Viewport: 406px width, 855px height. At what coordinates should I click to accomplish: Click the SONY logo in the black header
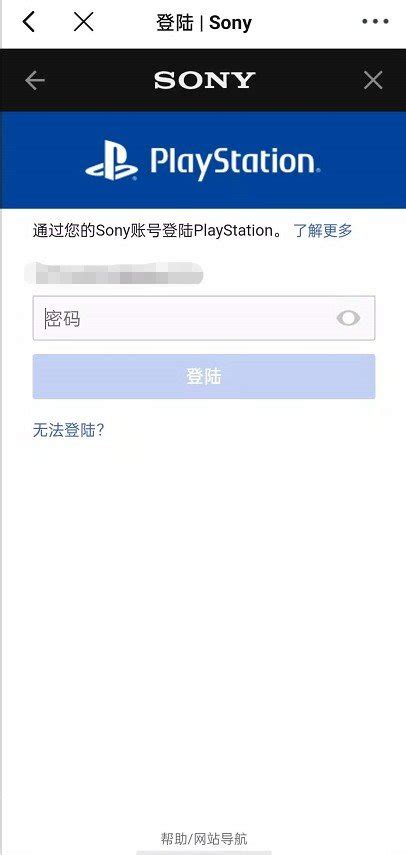click(204, 81)
